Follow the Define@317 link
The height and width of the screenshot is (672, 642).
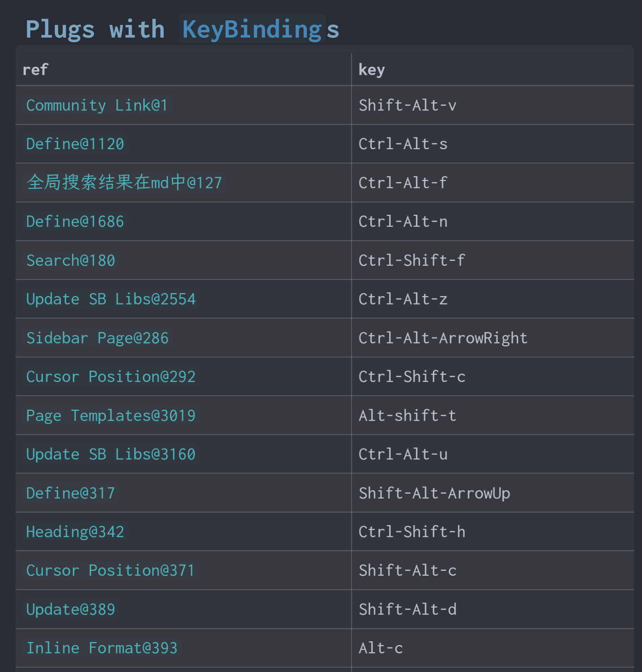71,493
